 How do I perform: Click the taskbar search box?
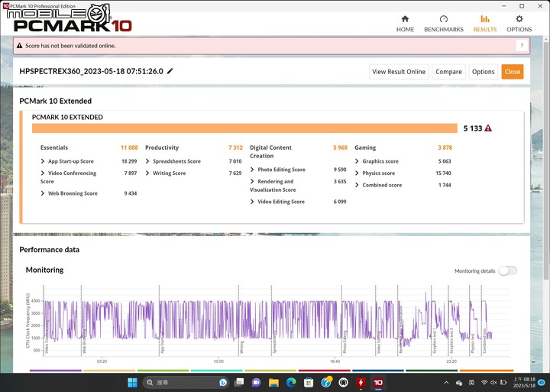[x=186, y=383]
